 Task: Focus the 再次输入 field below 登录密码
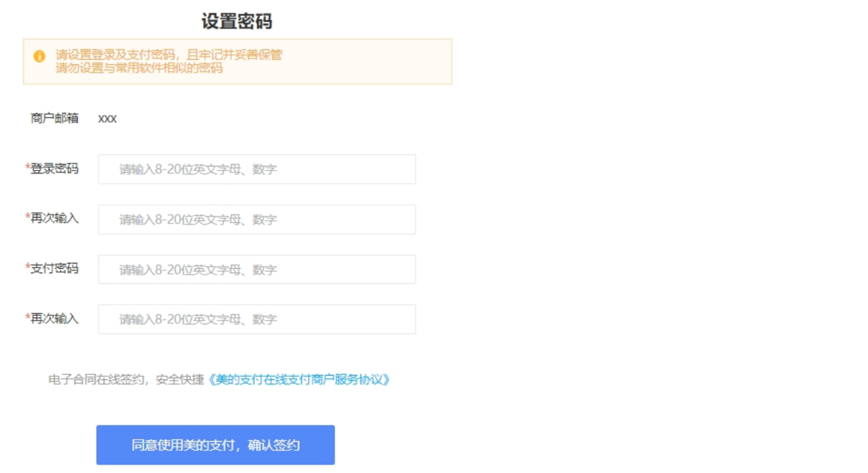(257, 219)
